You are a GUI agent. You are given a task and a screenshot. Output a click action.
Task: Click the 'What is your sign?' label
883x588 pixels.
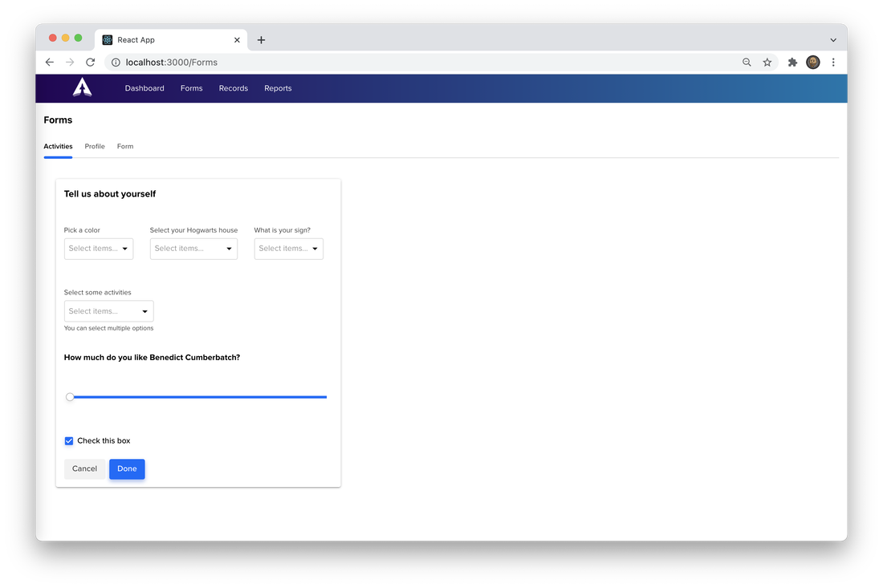point(282,230)
